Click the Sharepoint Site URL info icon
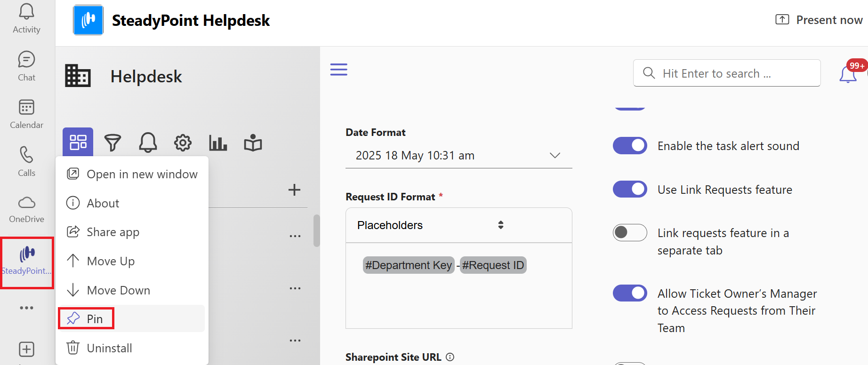Screen dimensions: 868x365 450,357
